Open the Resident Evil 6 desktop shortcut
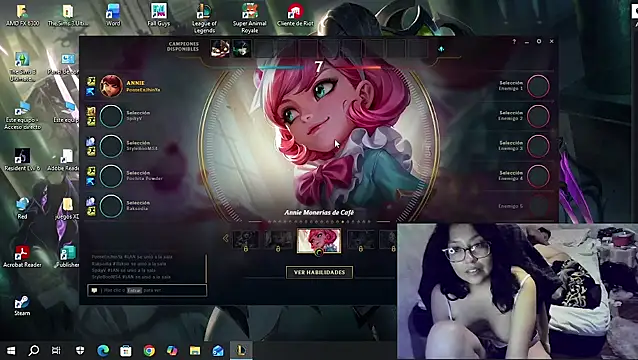 point(22,159)
